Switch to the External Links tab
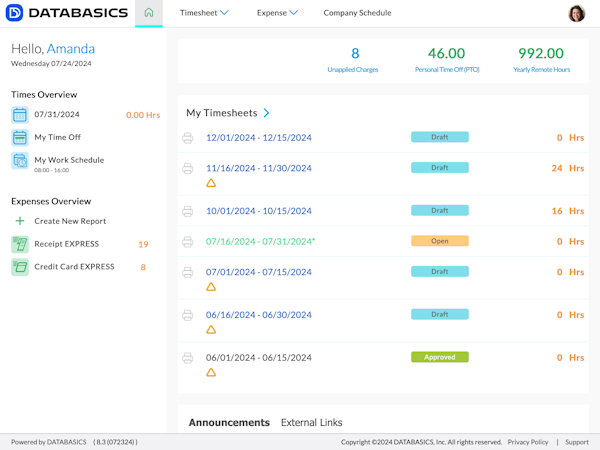The image size is (600, 450). click(311, 422)
